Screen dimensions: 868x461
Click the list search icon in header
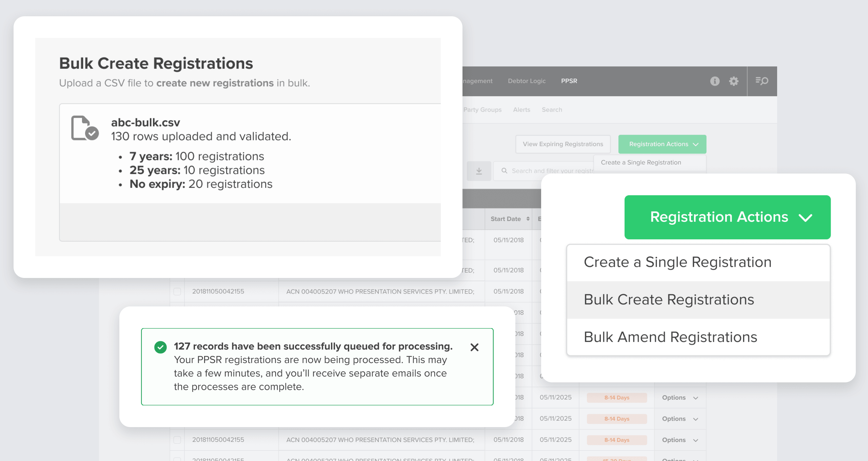[x=762, y=81]
